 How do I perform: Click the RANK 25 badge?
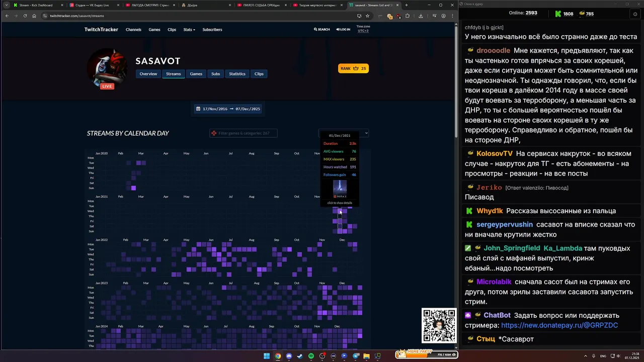353,68
